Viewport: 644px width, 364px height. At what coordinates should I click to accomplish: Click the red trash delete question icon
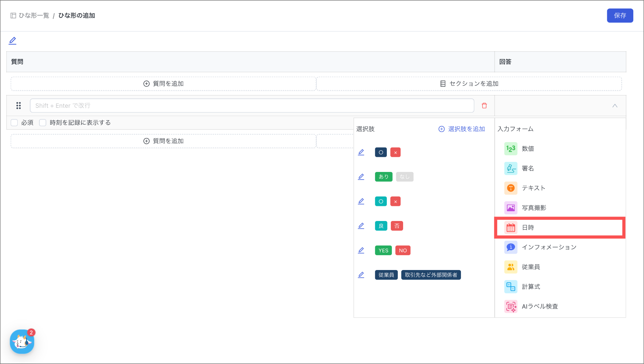484,106
